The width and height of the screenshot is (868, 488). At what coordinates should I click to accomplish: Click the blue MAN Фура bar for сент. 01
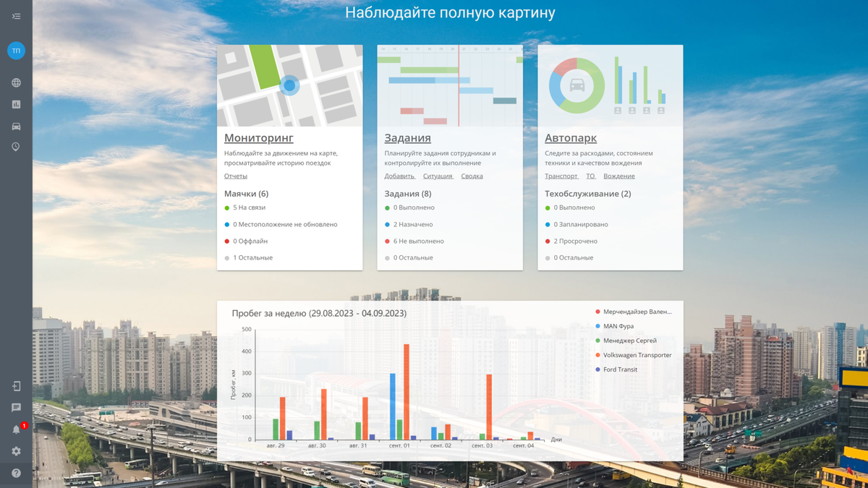click(393, 406)
